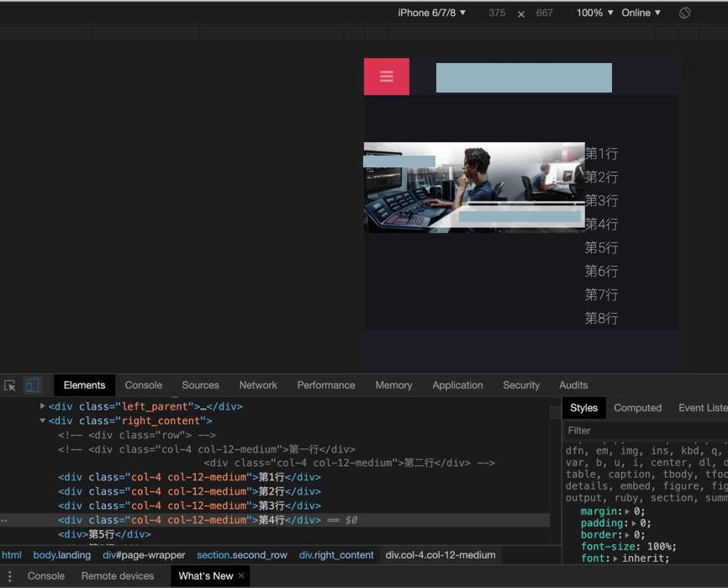The height and width of the screenshot is (588, 728).
Task: Expand the font property triangle
Action: coord(615,559)
